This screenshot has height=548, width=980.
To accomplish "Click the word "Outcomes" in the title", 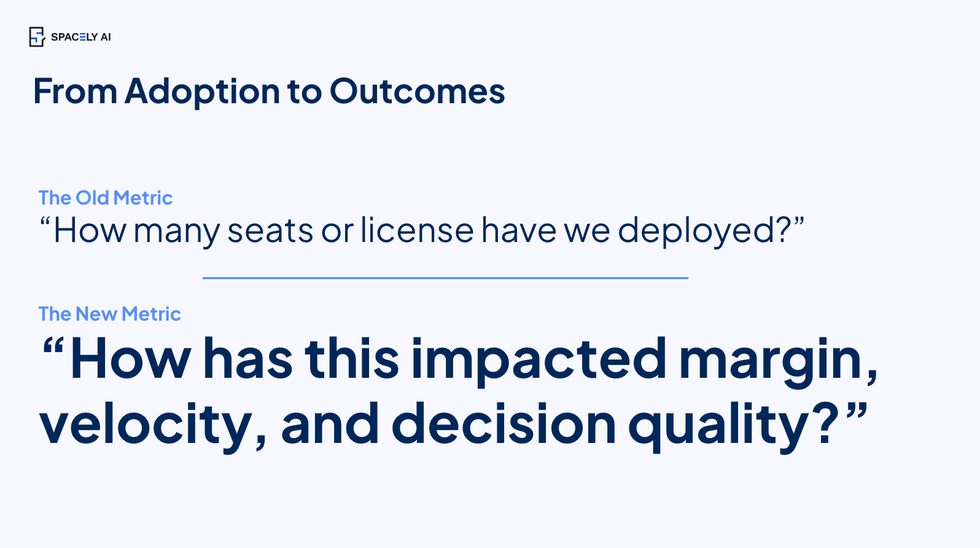I will pyautogui.click(x=417, y=92).
